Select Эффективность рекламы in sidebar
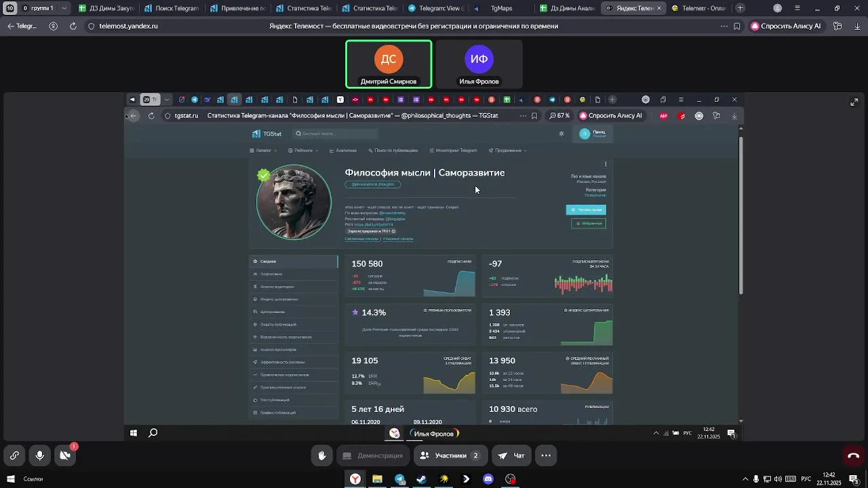This screenshot has width=868, height=488. pos(293,362)
